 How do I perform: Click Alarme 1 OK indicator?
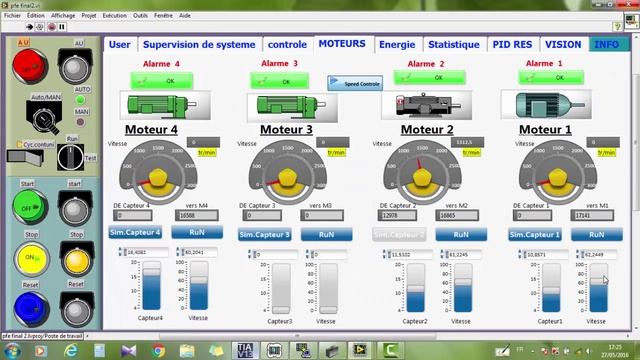(x=551, y=78)
